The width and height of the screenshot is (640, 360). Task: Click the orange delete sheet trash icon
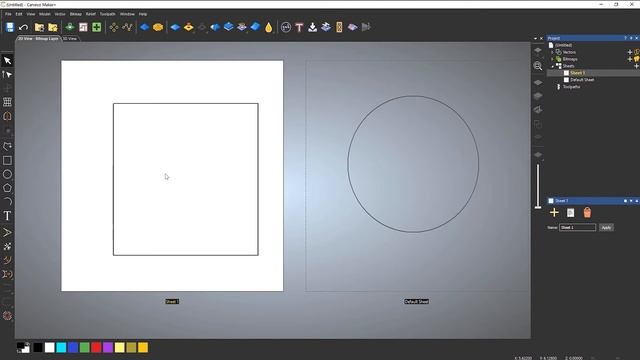pos(587,213)
